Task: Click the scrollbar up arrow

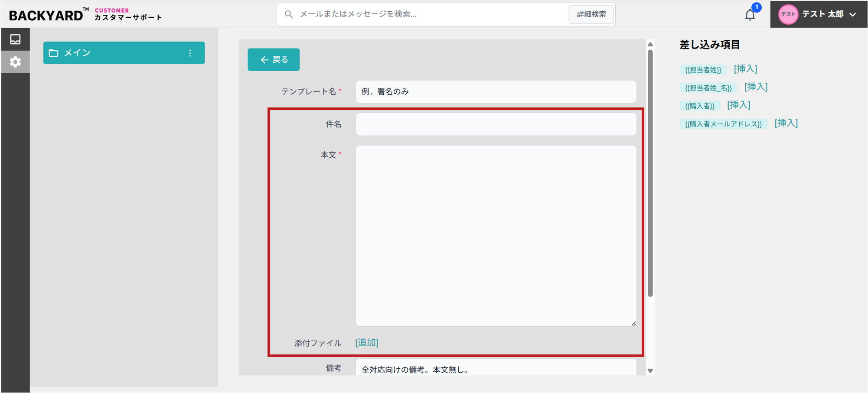Action: coord(650,44)
